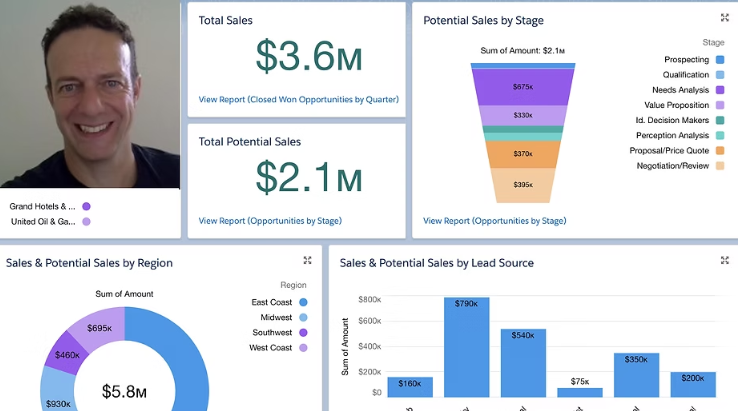The height and width of the screenshot is (411, 738).
Task: Open Opportunities by Stage report under funnel chart
Action: tap(495, 221)
